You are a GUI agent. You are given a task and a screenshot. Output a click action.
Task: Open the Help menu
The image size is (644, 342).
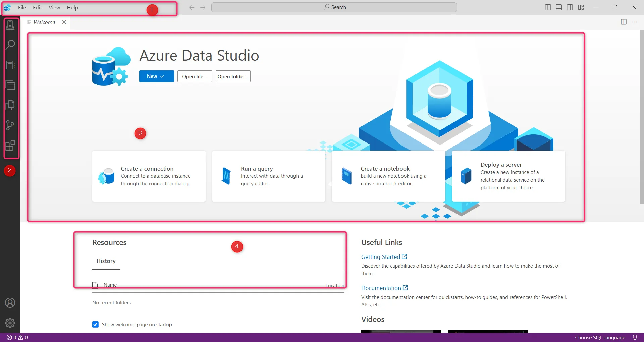coord(72,7)
